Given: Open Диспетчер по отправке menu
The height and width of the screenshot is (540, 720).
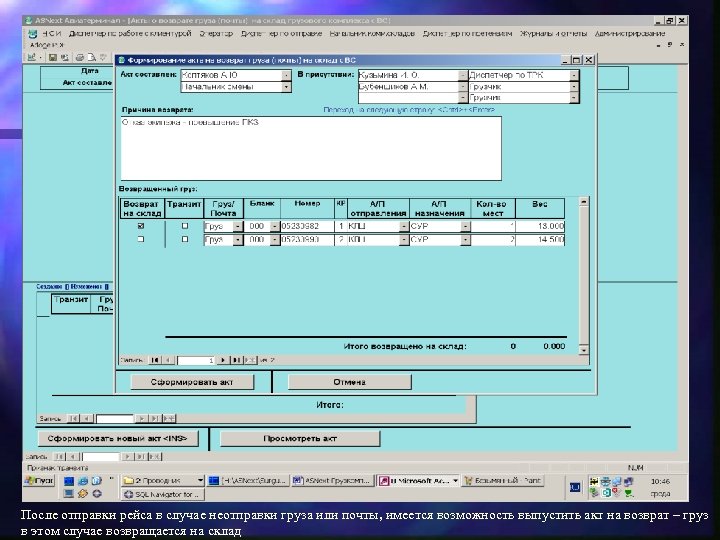Looking at the screenshot, I should pyautogui.click(x=281, y=34).
